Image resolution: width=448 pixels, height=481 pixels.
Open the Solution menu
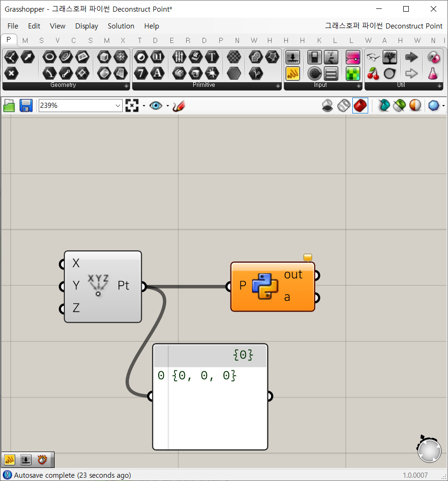pyautogui.click(x=121, y=26)
